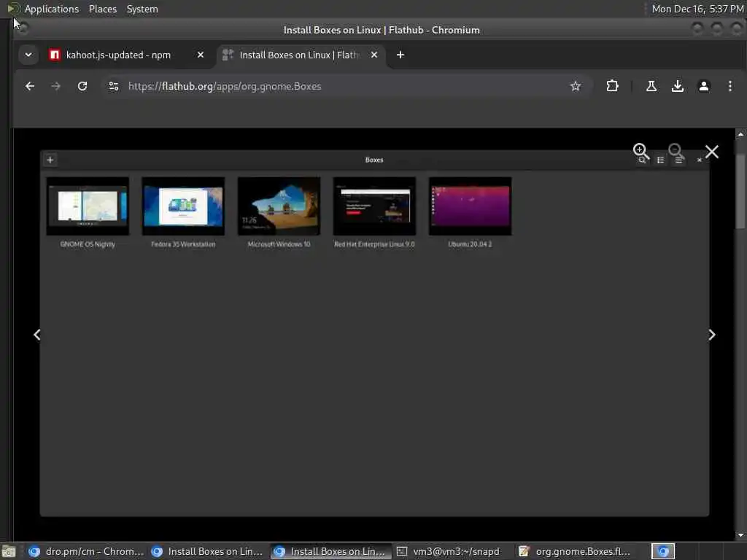Switch to dro.pm/cm Chromium taskbar window
Screen dimensions: 747x560
point(86,551)
